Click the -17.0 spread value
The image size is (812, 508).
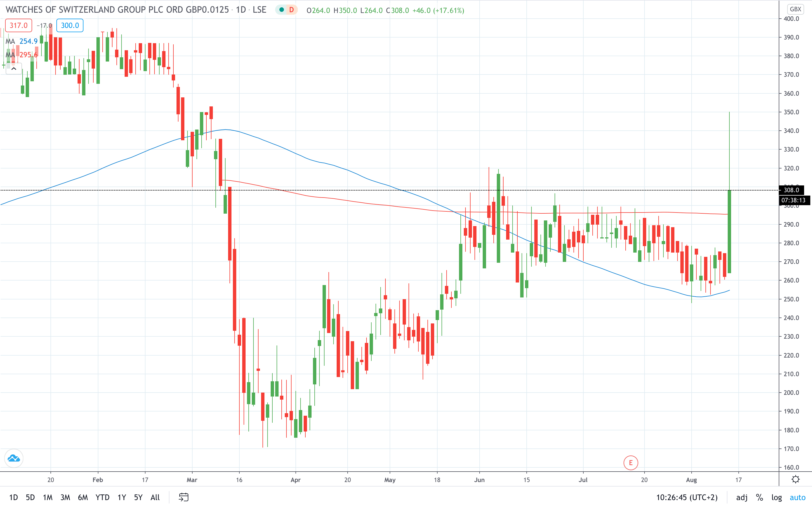(x=44, y=25)
